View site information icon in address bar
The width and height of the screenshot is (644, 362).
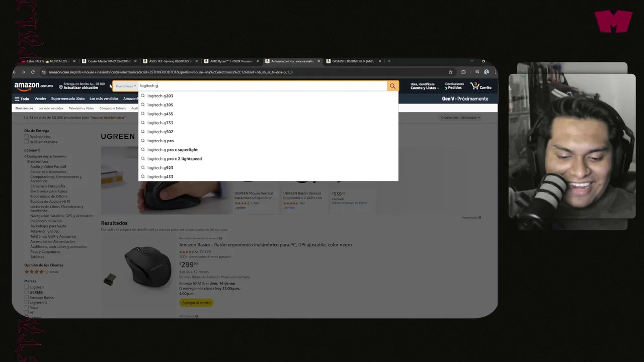tap(44, 72)
